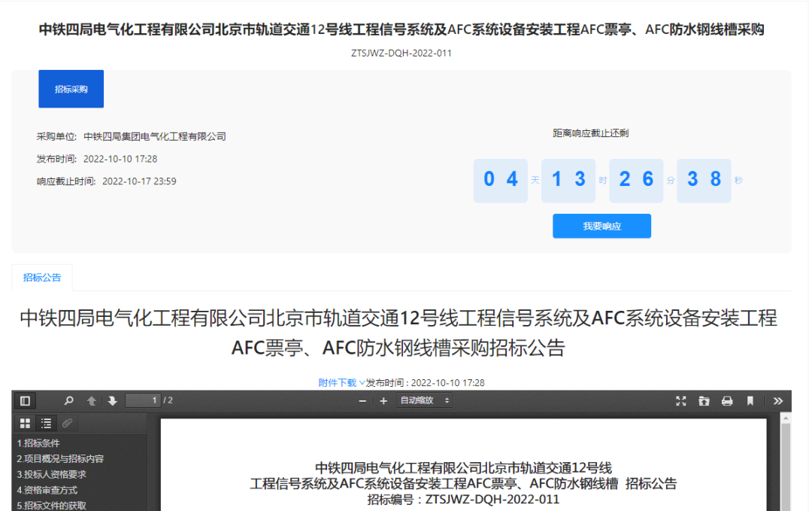The height and width of the screenshot is (511, 812).
Task: Click the publish time 2022-10-10 17:28 in info panel
Action: [x=120, y=159]
